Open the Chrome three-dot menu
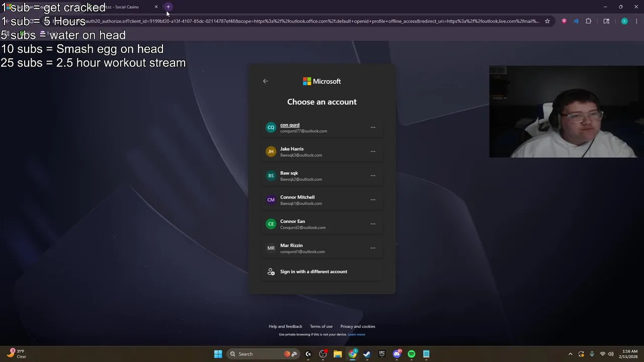The height and width of the screenshot is (362, 644). pyautogui.click(x=637, y=21)
